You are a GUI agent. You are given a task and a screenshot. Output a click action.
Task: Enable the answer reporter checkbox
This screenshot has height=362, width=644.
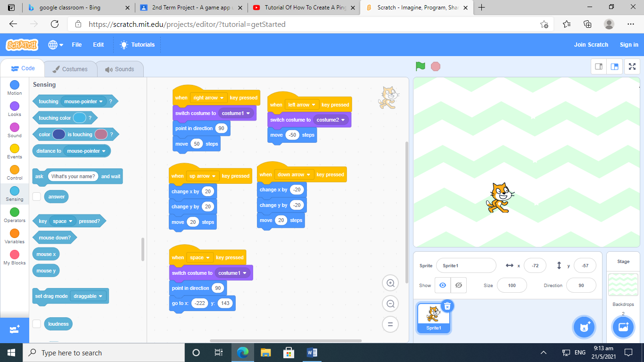37,197
